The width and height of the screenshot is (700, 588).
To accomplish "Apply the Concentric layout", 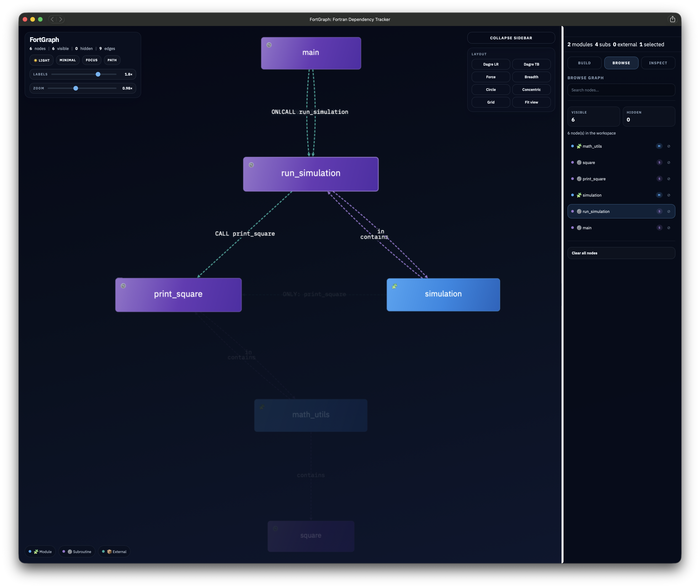I will coord(531,90).
